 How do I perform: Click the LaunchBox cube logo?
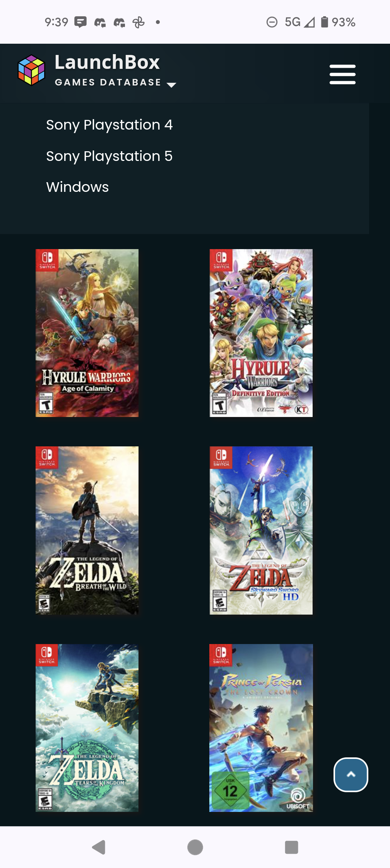point(32,70)
